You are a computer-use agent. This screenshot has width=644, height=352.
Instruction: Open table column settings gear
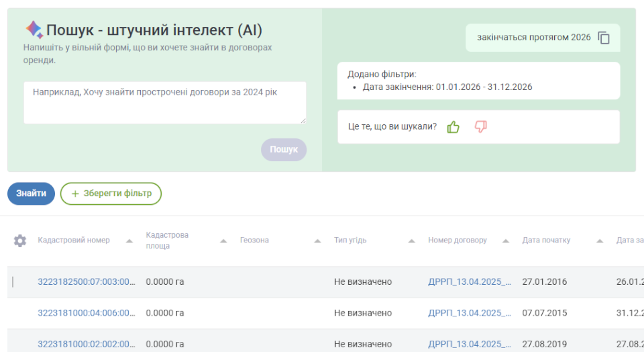19,240
